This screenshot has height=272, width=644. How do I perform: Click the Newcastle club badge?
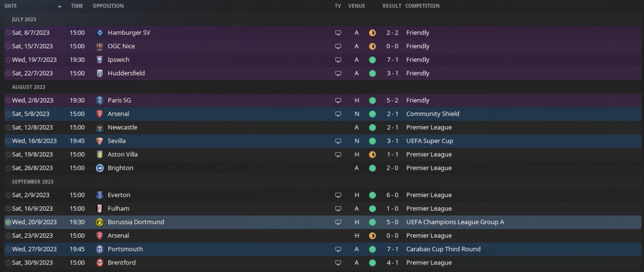point(99,128)
